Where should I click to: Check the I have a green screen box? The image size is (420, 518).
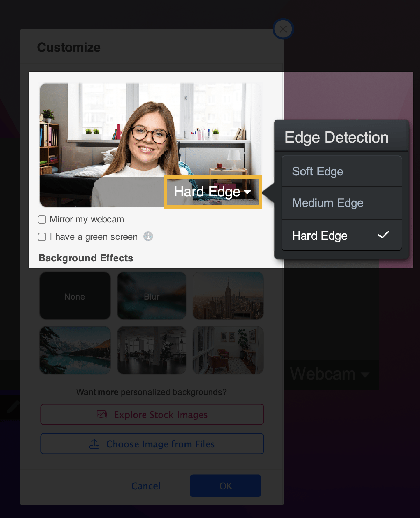click(42, 237)
